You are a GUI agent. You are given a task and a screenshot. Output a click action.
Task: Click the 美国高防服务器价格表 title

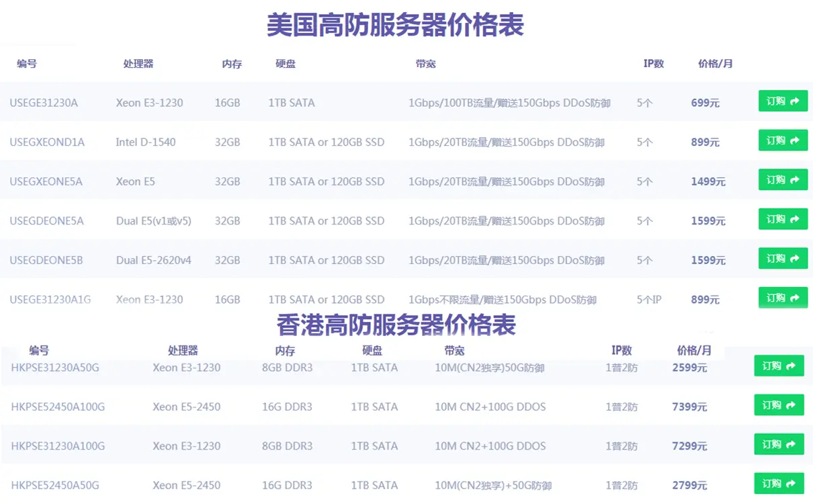coord(396,24)
